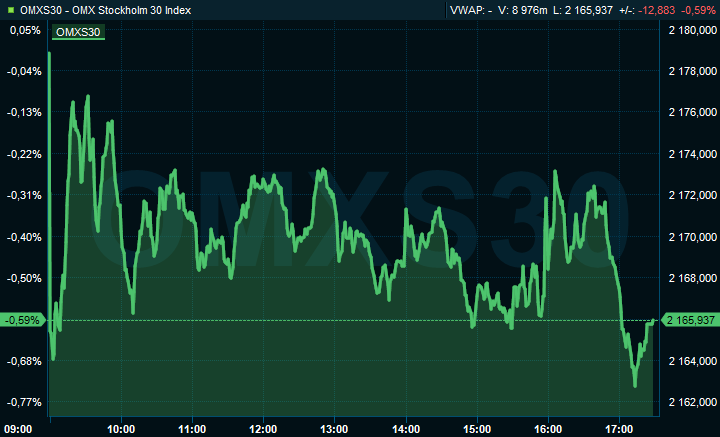Click the green square beside OMXS30 title
This screenshot has height=437, width=720.
pyautogui.click(x=11, y=10)
